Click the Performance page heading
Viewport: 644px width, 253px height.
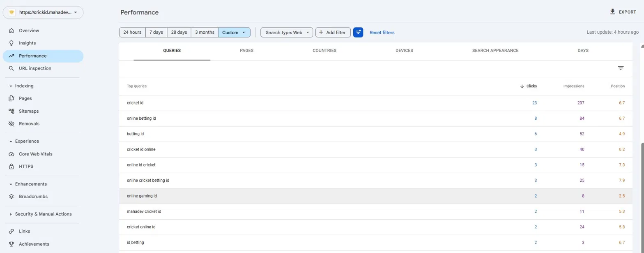tap(140, 12)
